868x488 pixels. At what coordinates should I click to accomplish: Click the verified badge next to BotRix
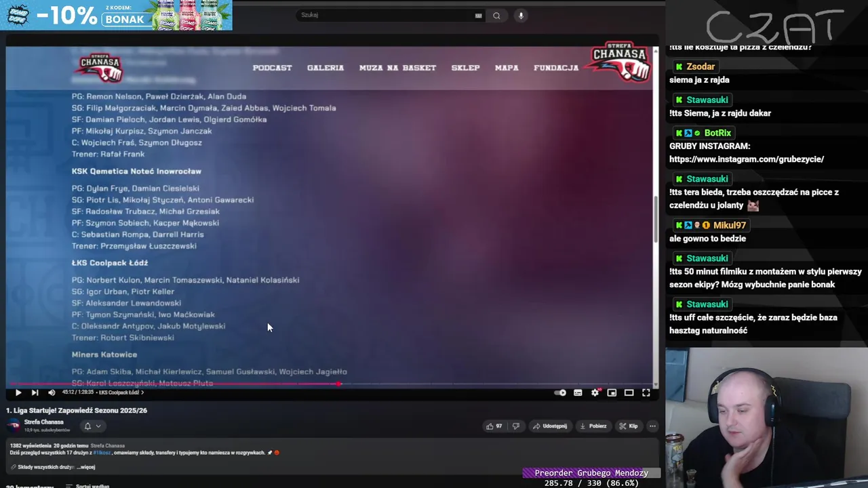[697, 133]
